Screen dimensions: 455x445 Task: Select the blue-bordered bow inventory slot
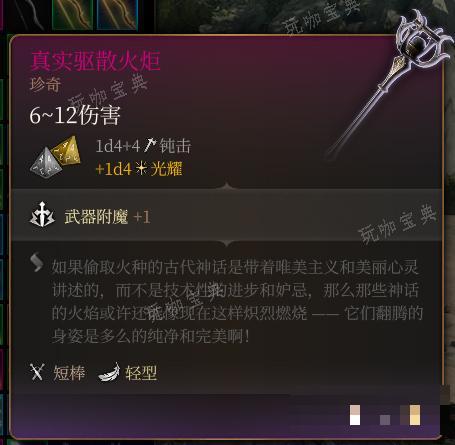point(117,14)
